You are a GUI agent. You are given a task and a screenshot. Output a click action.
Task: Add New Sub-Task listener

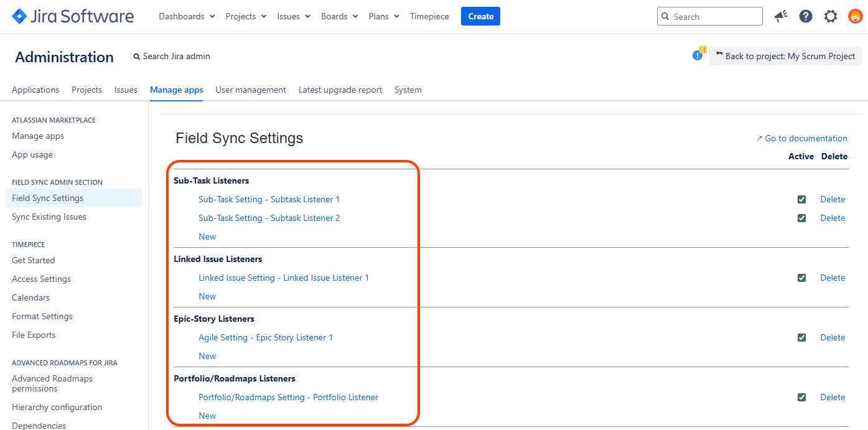pyautogui.click(x=207, y=237)
